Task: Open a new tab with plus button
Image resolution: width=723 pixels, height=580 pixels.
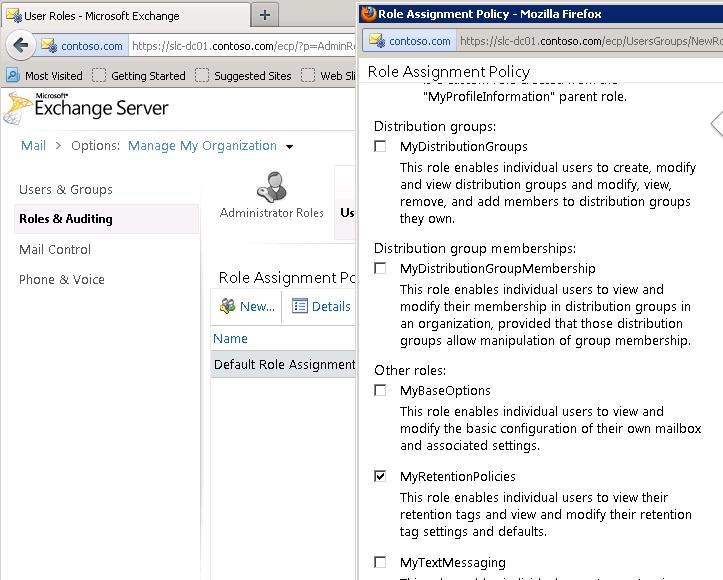Action: click(265, 15)
